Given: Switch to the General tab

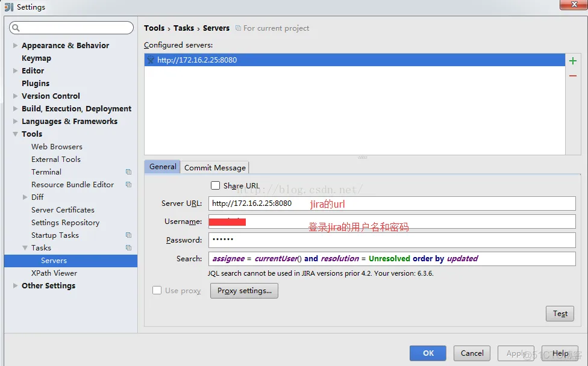Looking at the screenshot, I should [163, 167].
